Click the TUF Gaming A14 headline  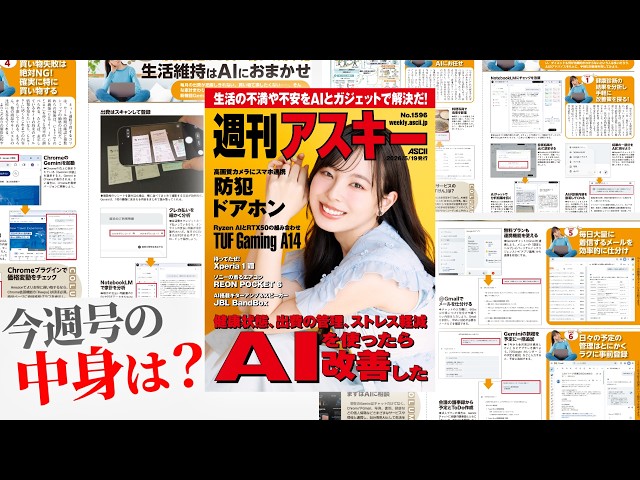click(x=257, y=242)
